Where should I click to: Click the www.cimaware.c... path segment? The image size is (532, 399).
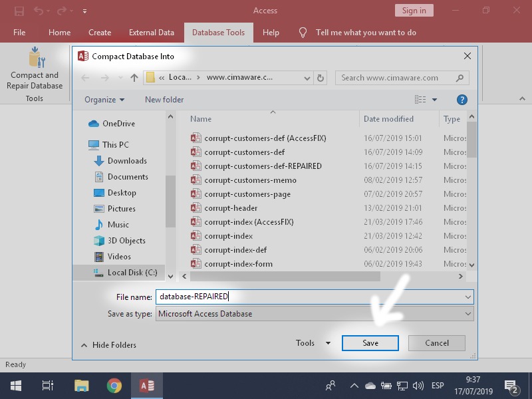pos(239,77)
